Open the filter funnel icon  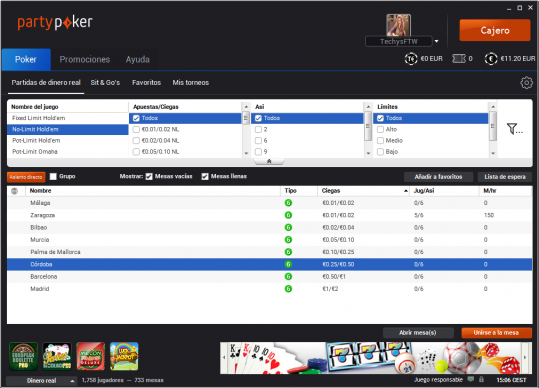pos(514,129)
